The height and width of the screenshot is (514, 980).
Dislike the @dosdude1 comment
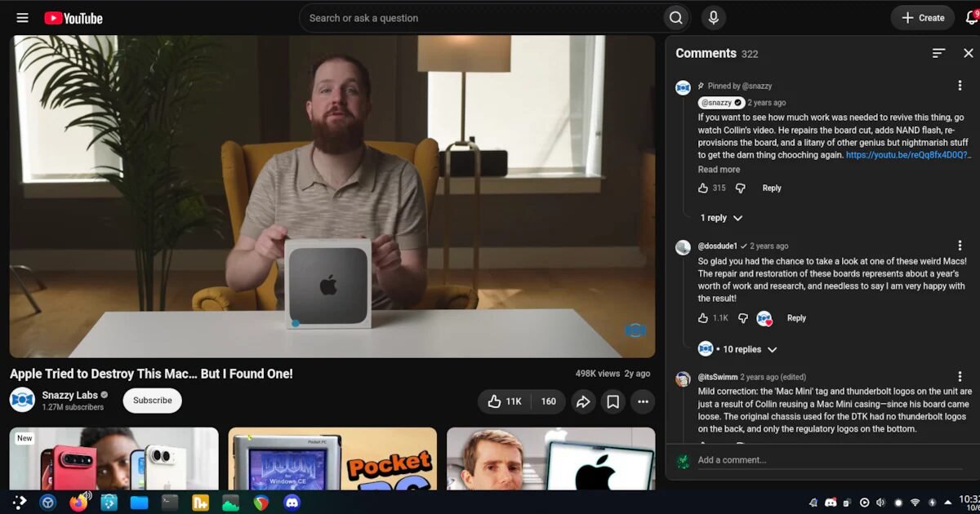(x=742, y=318)
